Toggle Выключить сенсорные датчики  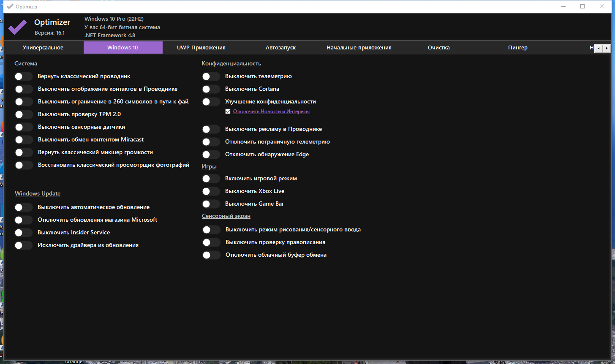[x=24, y=127]
